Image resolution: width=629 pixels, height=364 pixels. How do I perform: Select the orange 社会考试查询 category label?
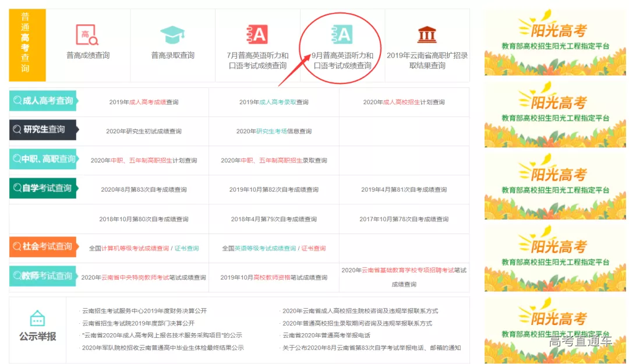pyautogui.click(x=43, y=246)
